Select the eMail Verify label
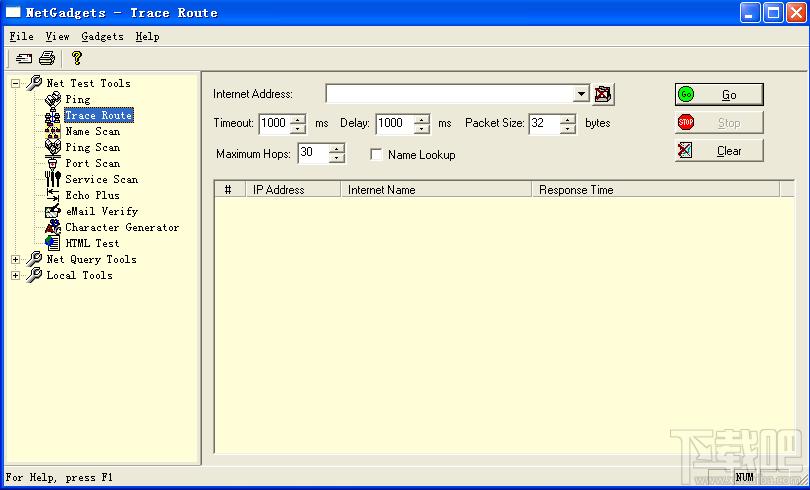The height and width of the screenshot is (490, 810). [x=102, y=211]
